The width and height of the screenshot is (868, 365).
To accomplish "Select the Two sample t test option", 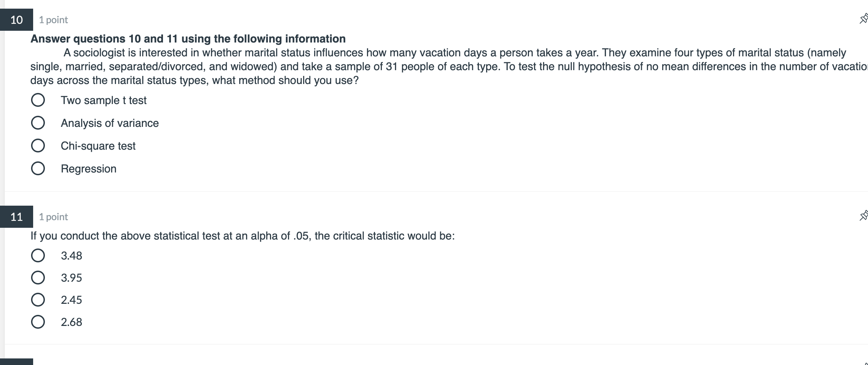I will tap(38, 100).
